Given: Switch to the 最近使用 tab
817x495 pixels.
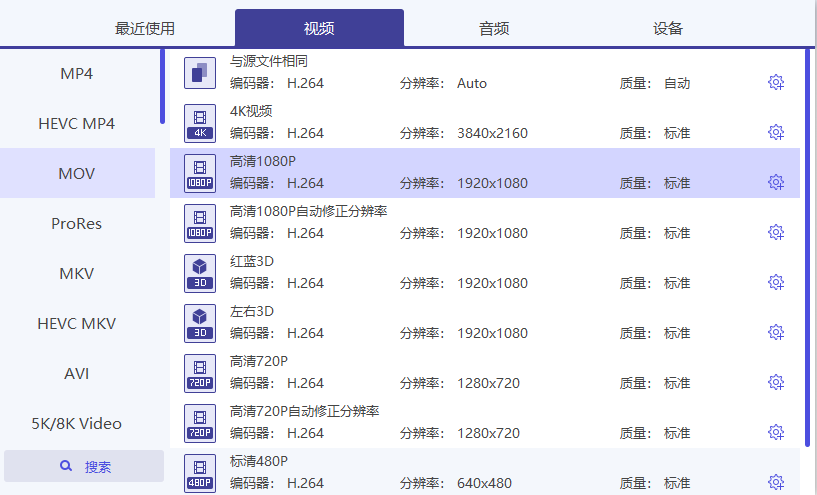Looking at the screenshot, I should click(x=145, y=28).
